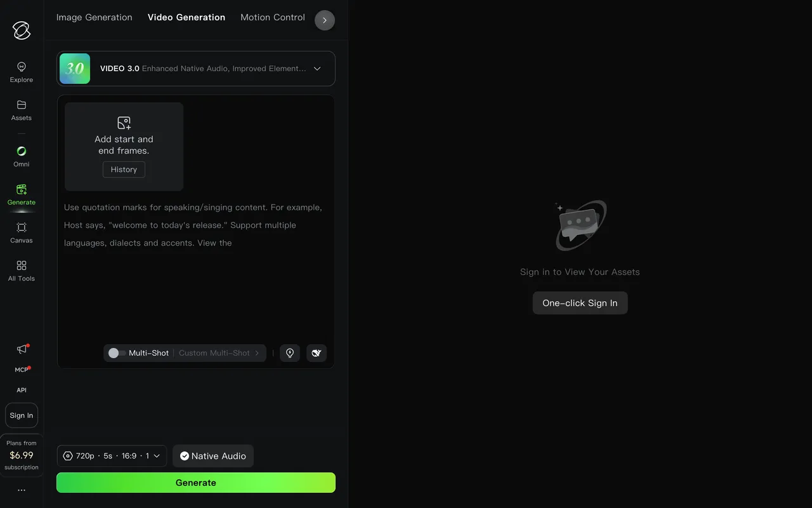
Task: Click the sidebar Sign In button
Action: pos(22,415)
